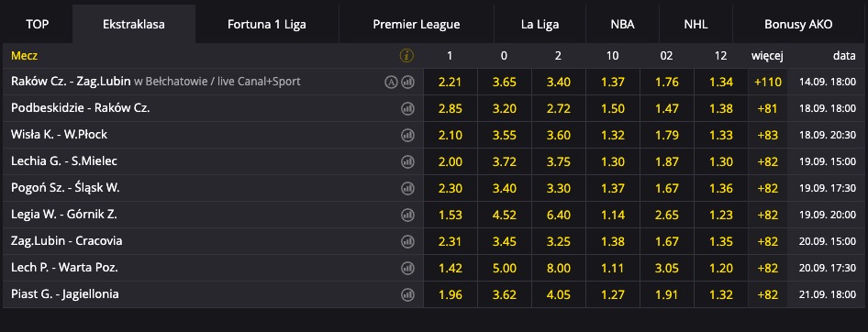Select the NBA tab
This screenshot has width=868, height=332.
623,25
